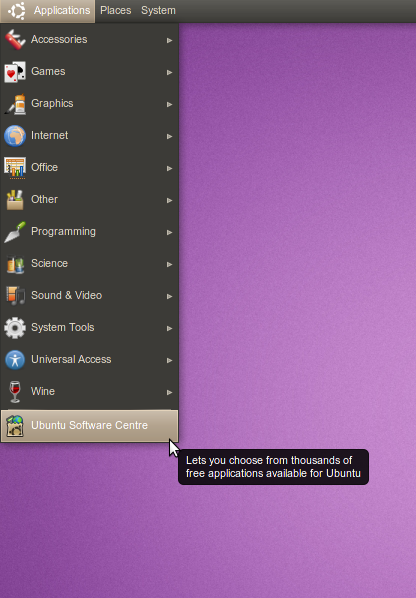The width and height of the screenshot is (416, 598).
Task: Expand the System Tools submenu arrow
Action: (x=170, y=328)
